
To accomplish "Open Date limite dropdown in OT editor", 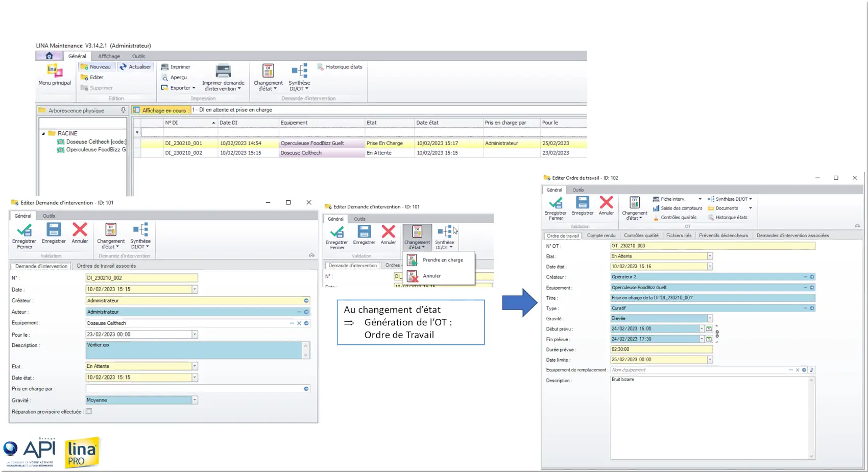I will (x=710, y=360).
